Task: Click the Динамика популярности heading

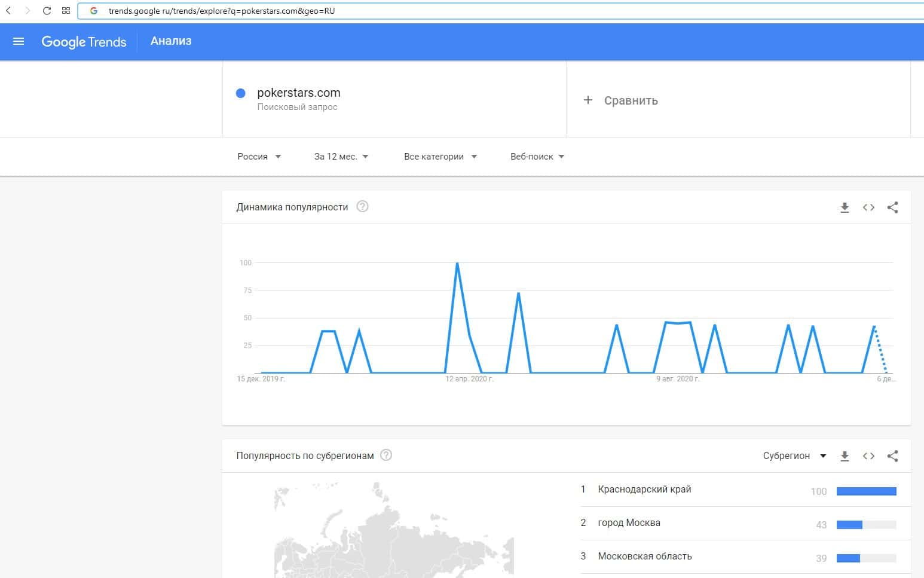Action: 292,207
